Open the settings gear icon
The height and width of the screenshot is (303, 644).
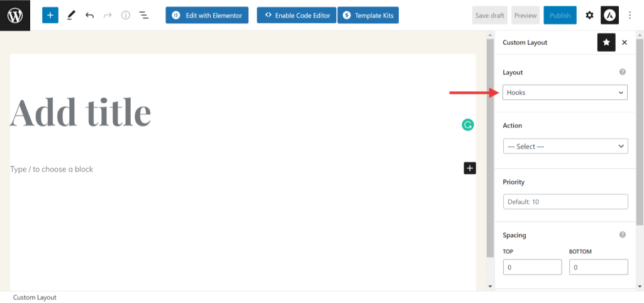(589, 16)
